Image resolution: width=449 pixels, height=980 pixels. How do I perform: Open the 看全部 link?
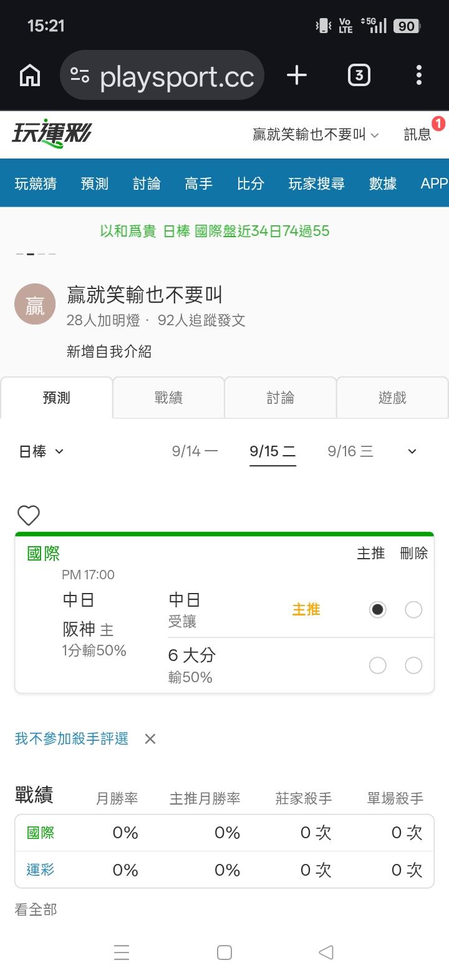pos(36,910)
